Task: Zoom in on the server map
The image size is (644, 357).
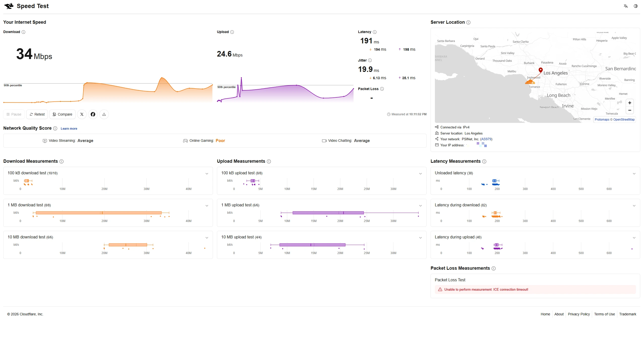Action: pyautogui.click(x=630, y=103)
